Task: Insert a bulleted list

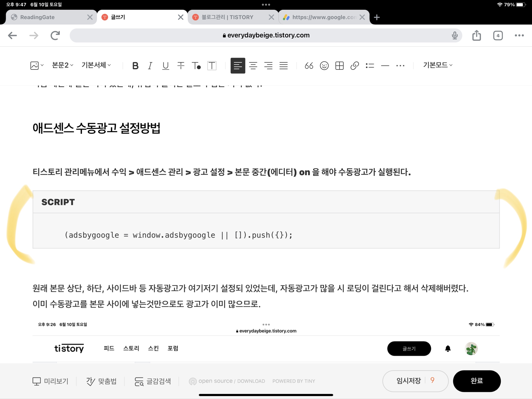Action: 370,65
